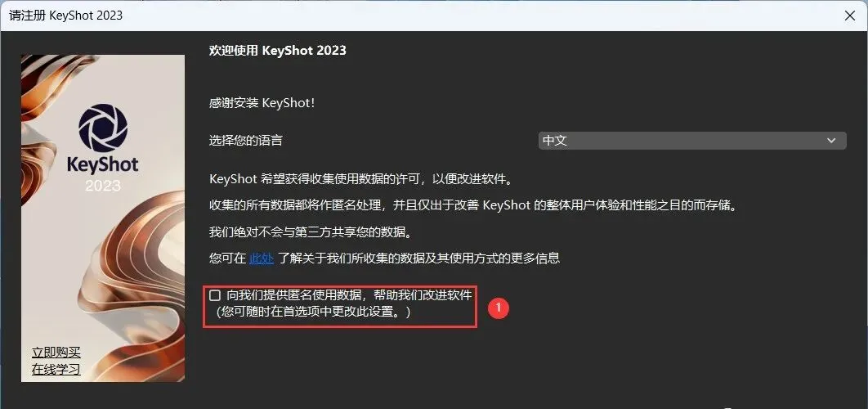The height and width of the screenshot is (409, 868).
Task: Open the 立即购买 link
Action: coord(56,353)
